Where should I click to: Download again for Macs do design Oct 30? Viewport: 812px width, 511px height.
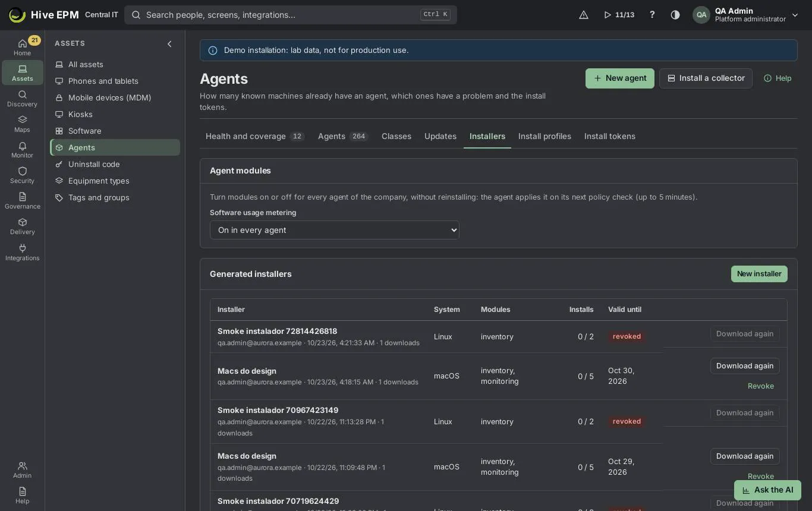click(745, 366)
